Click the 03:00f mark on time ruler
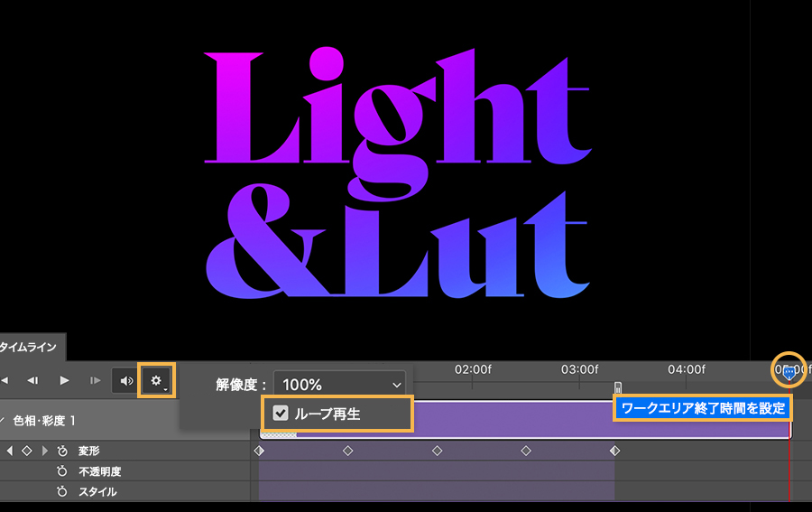Image resolution: width=812 pixels, height=512 pixels. pyautogui.click(x=579, y=369)
